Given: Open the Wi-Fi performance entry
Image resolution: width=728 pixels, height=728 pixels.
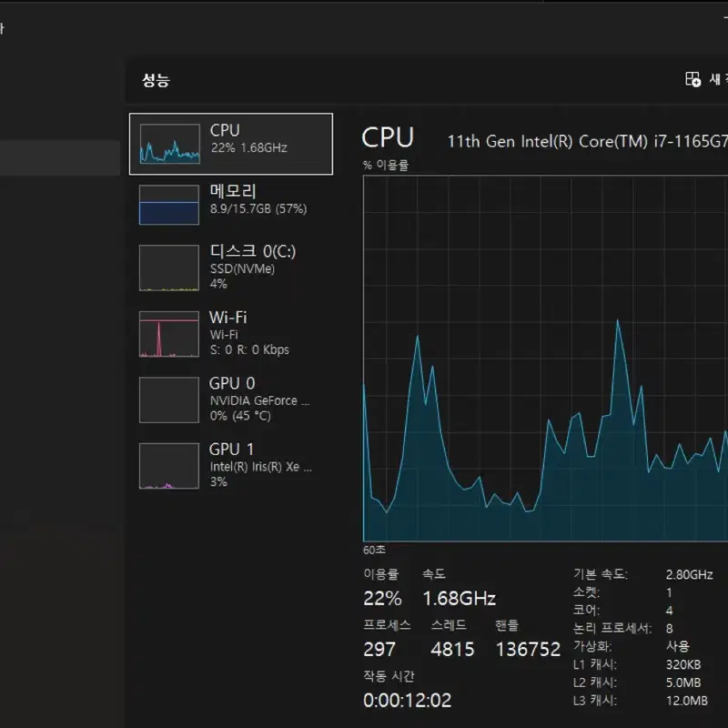Looking at the screenshot, I should [231, 333].
